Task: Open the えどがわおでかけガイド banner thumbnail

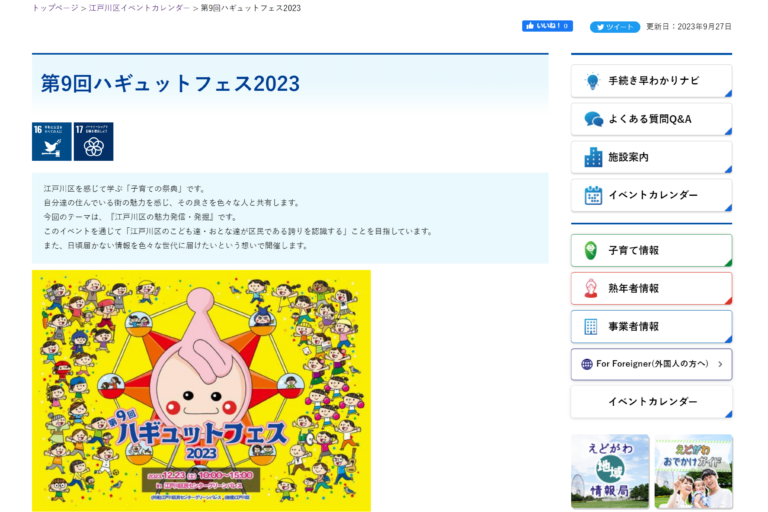Action: coord(694,471)
